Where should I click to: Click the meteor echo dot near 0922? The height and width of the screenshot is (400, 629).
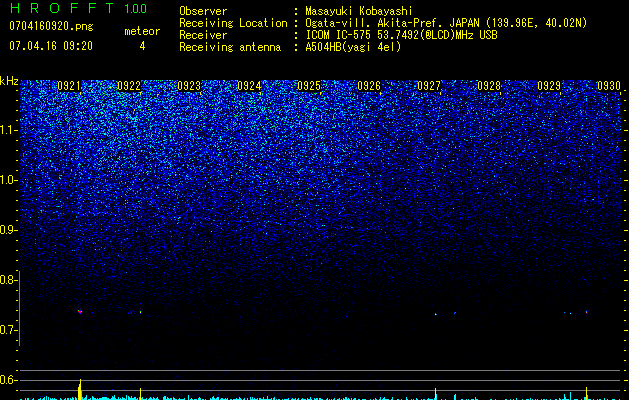[x=140, y=312]
